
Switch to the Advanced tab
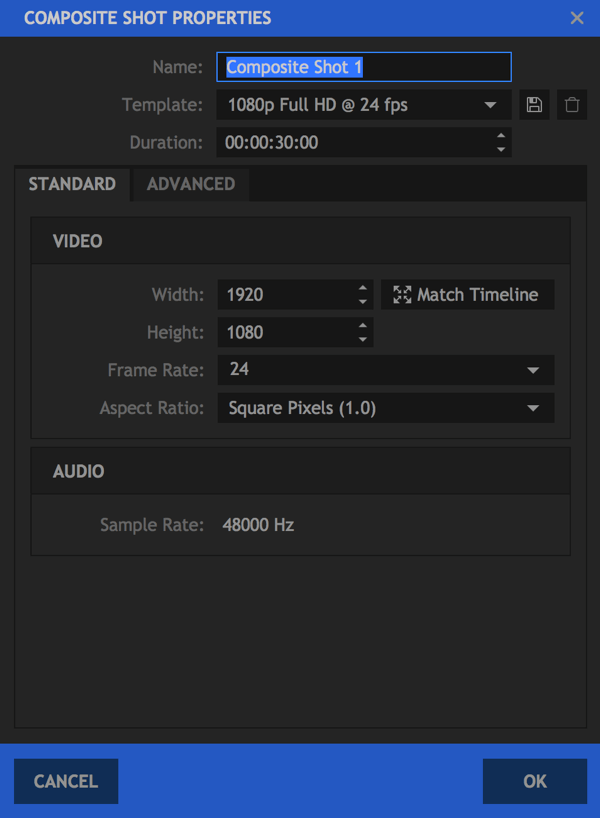(x=191, y=184)
